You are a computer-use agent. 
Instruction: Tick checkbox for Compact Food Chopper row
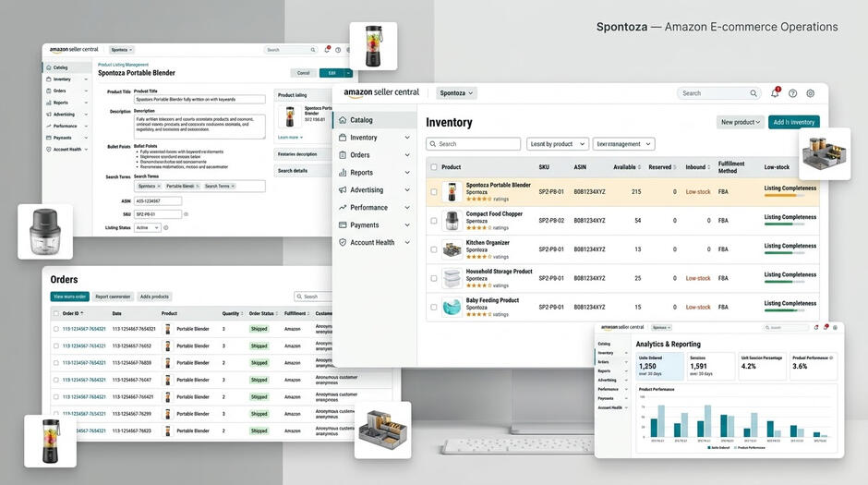click(434, 221)
